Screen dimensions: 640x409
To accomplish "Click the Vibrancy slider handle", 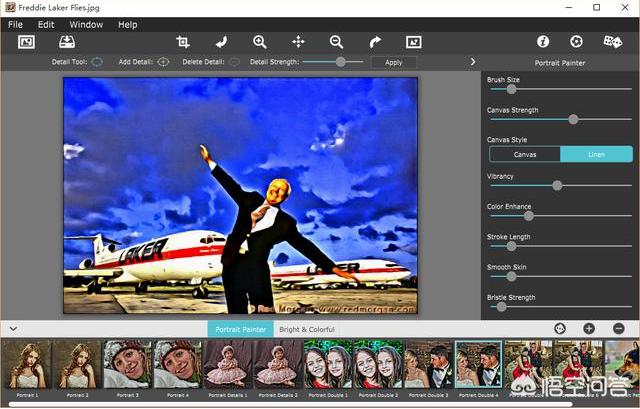I will (x=557, y=185).
